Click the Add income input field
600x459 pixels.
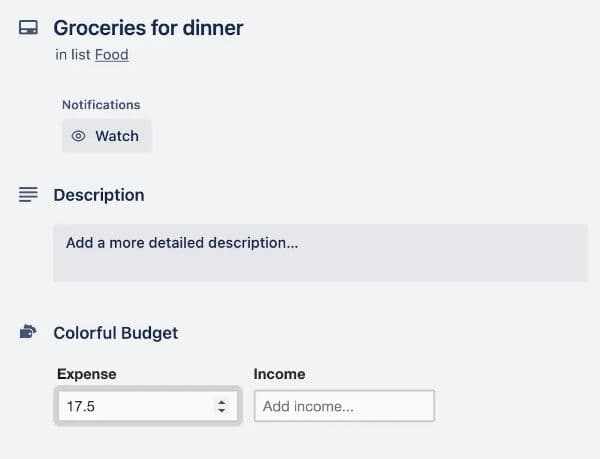click(x=344, y=406)
